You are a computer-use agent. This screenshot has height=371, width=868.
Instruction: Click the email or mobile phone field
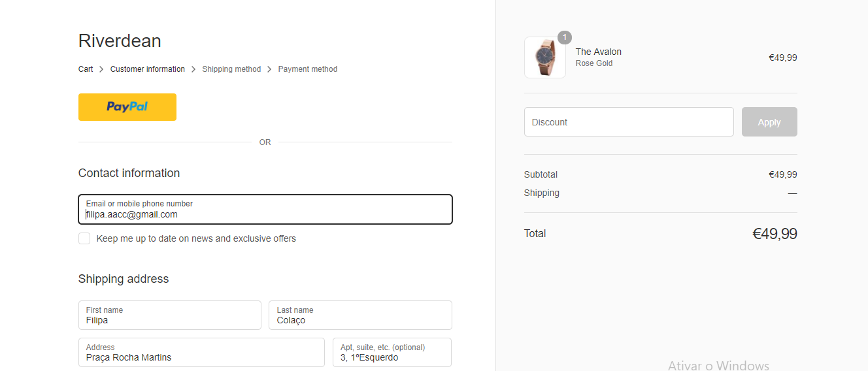click(265, 210)
